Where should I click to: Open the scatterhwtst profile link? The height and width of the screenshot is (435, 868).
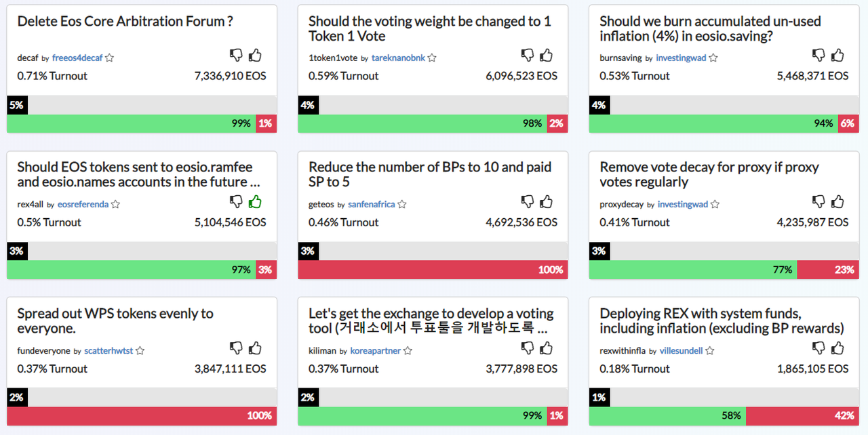107,350
